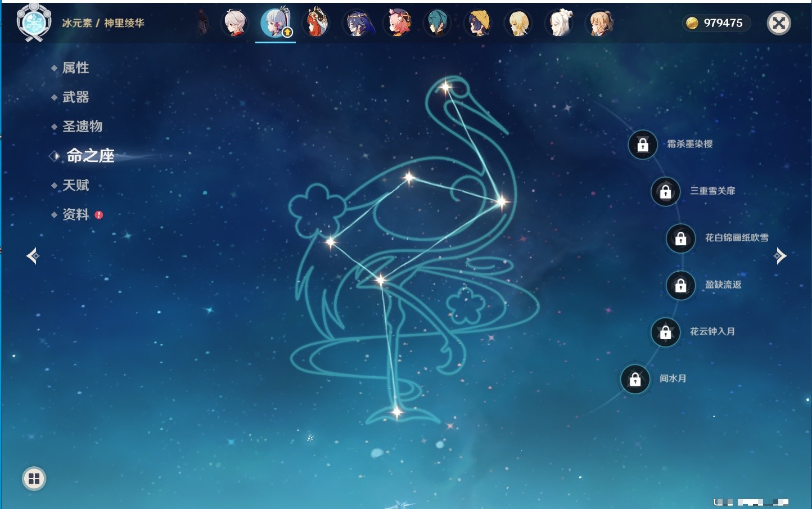This screenshot has width=812, height=509.
Task: Select the last avatar with light ponytail hair
Action: pyautogui.click(x=600, y=23)
